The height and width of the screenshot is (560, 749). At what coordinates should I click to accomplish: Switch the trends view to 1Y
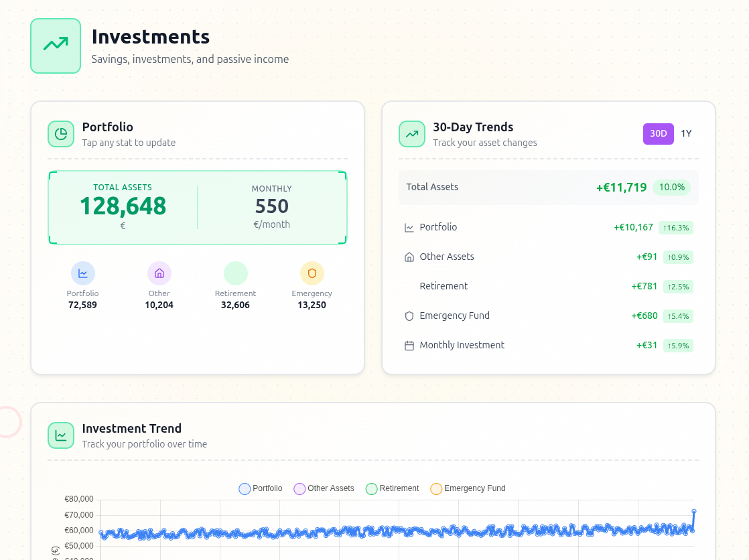pyautogui.click(x=686, y=133)
